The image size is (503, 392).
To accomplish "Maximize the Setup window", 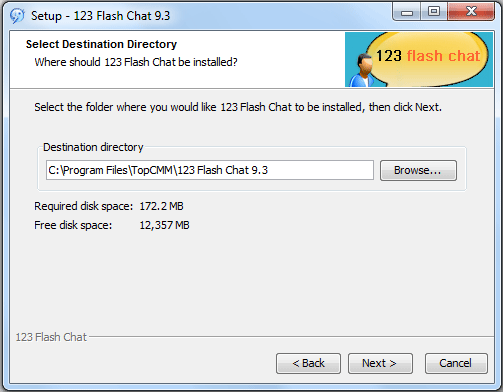I will [x=433, y=12].
